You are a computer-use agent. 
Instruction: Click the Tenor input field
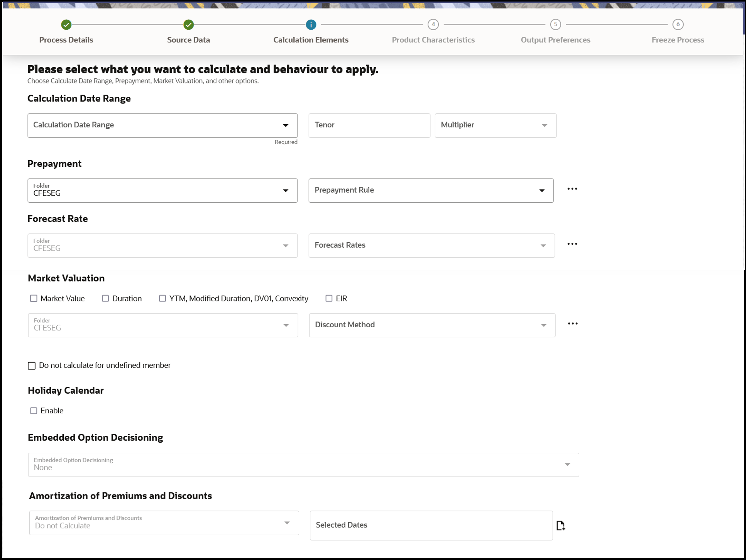pyautogui.click(x=369, y=125)
